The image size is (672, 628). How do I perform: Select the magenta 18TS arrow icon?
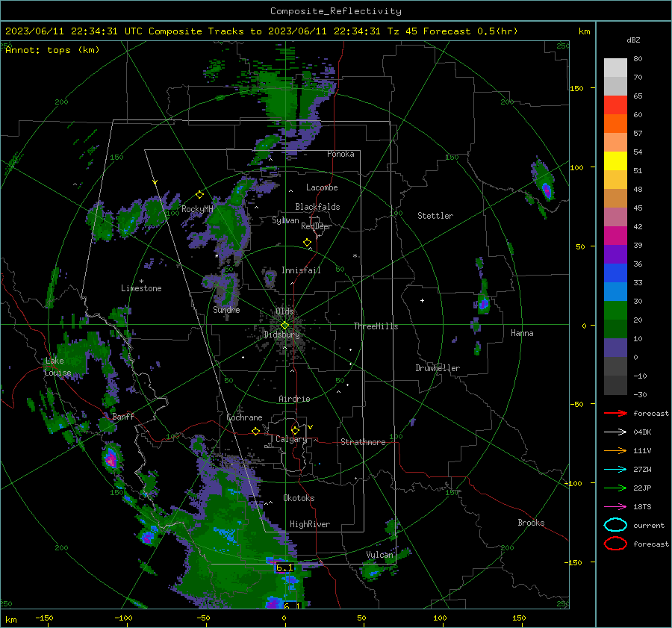[615, 507]
